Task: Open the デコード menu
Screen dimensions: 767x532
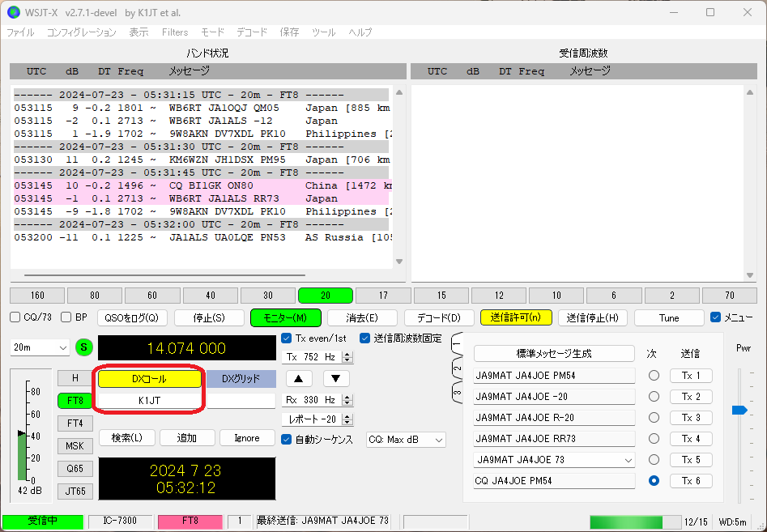Action: tap(252, 32)
